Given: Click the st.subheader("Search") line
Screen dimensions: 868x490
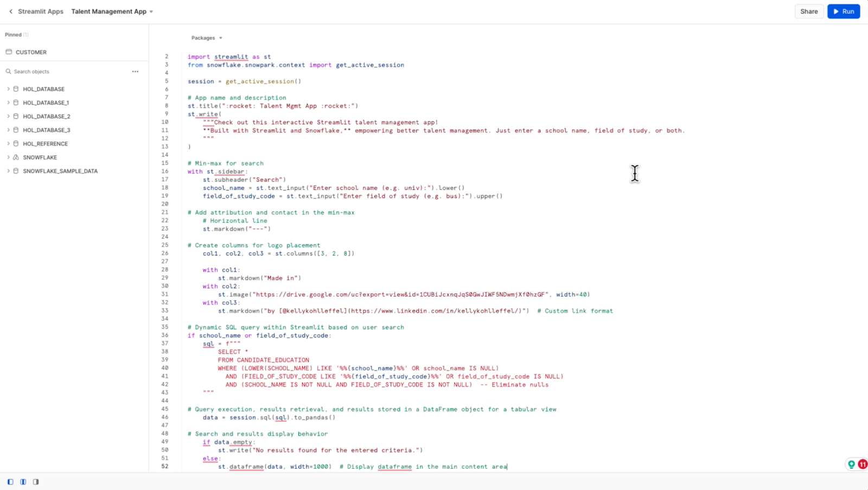Looking at the screenshot, I should (x=244, y=180).
